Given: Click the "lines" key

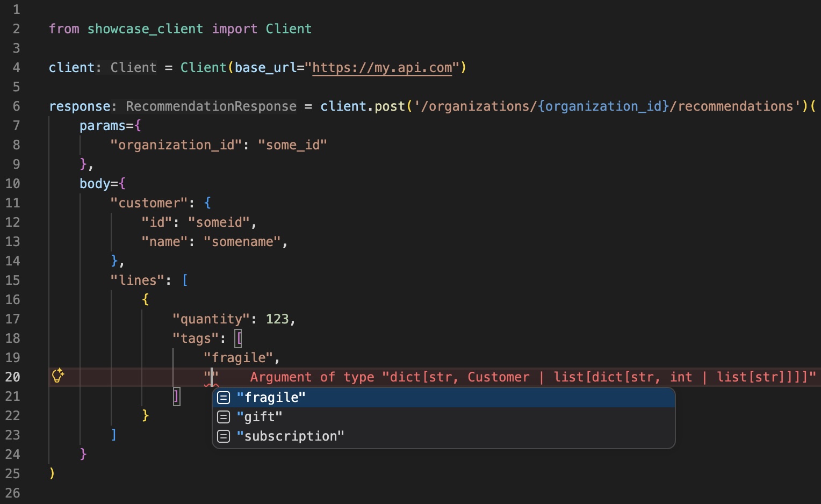Looking at the screenshot, I should [137, 280].
